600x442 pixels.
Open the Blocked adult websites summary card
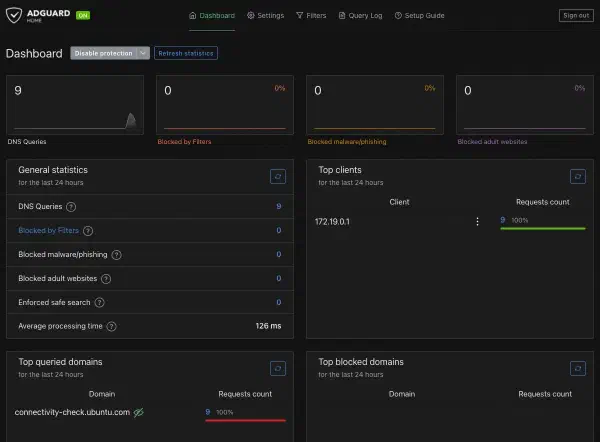525,105
